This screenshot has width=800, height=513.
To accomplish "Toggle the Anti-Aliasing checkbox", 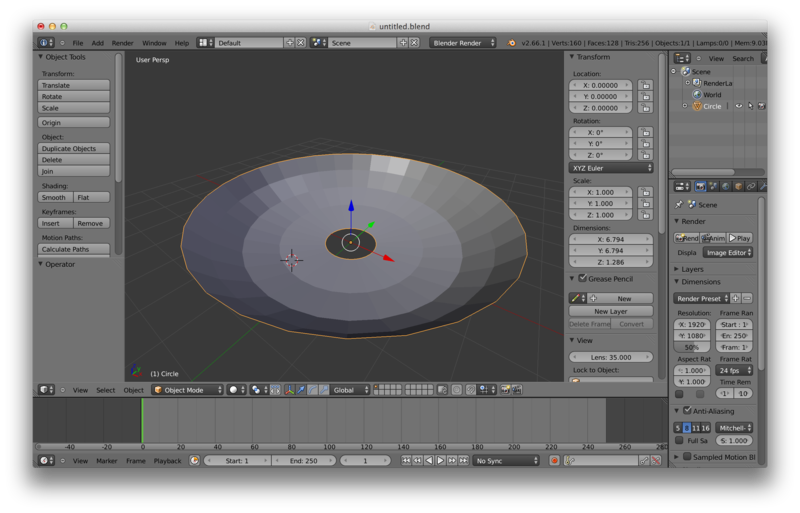I will click(x=687, y=410).
